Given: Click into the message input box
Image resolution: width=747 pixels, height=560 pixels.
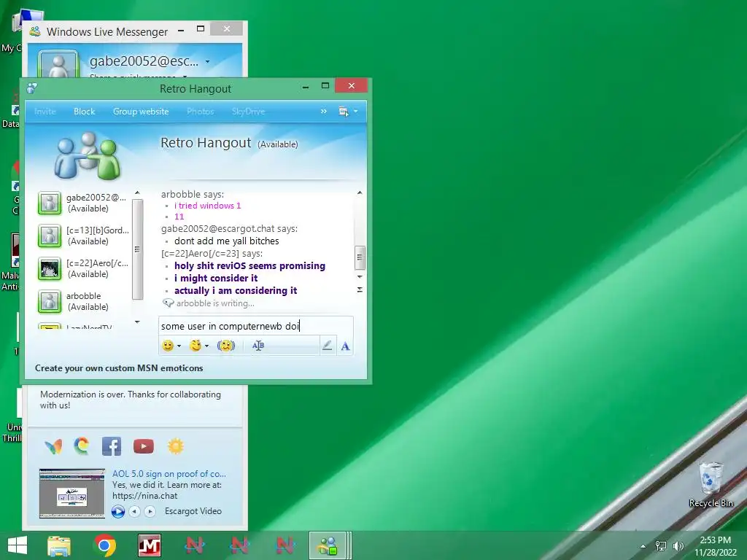Looking at the screenshot, I should (x=256, y=326).
